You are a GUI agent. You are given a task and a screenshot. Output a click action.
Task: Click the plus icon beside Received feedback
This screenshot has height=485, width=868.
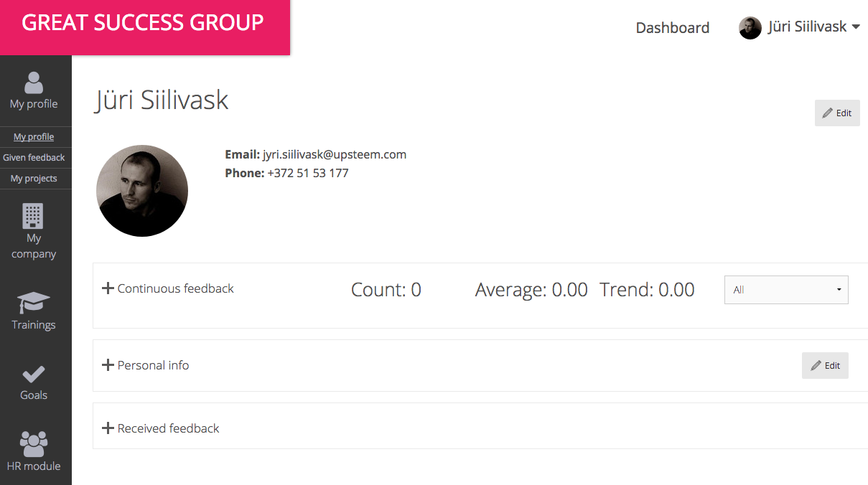coord(108,428)
